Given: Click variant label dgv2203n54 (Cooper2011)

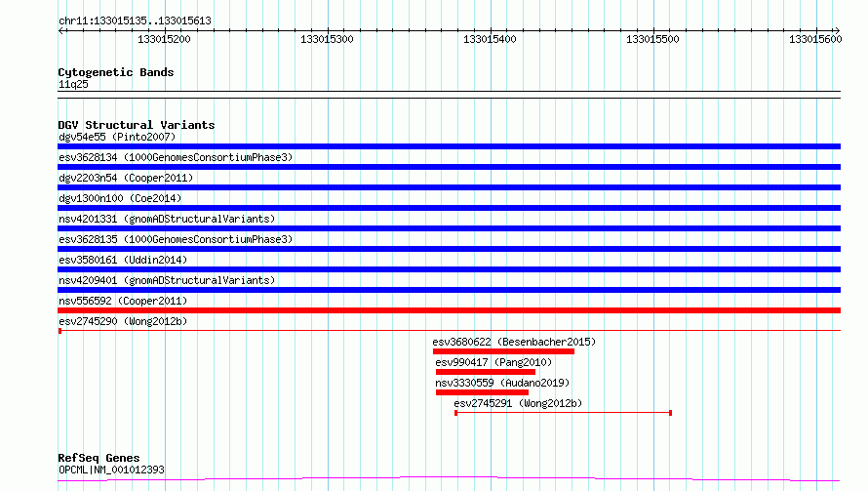Looking at the screenshot, I should (126, 178).
